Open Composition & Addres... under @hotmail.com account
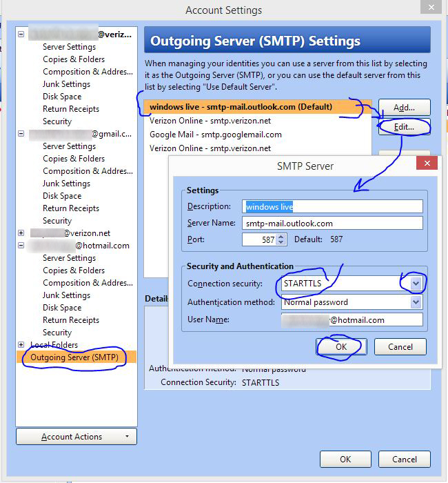This screenshot has width=448, height=483. click(x=88, y=283)
